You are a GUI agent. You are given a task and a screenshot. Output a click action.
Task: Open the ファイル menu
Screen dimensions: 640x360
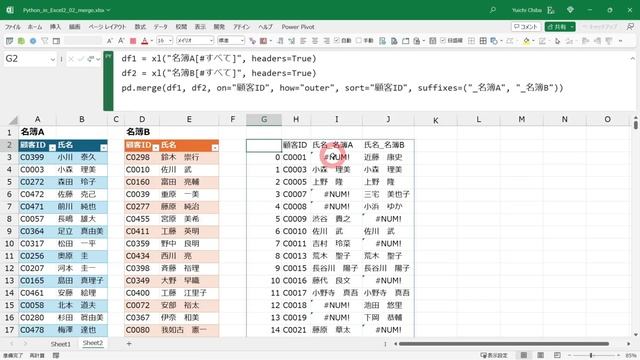coord(12,27)
